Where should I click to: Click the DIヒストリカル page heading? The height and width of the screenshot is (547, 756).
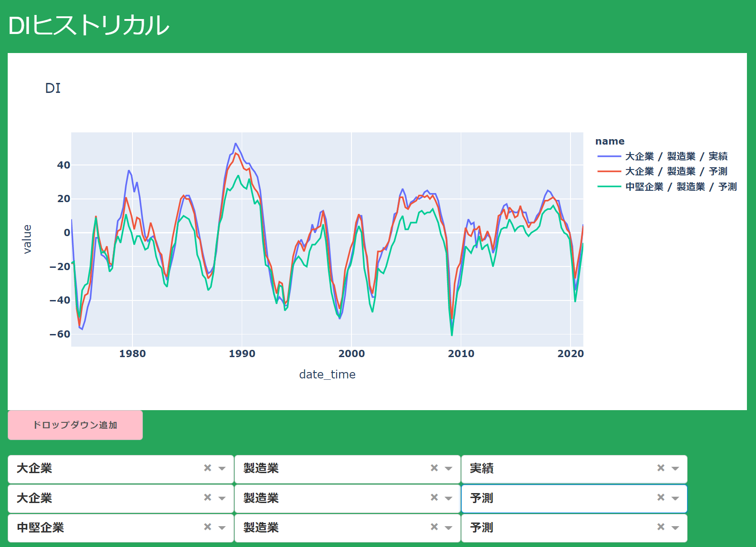pyautogui.click(x=89, y=25)
